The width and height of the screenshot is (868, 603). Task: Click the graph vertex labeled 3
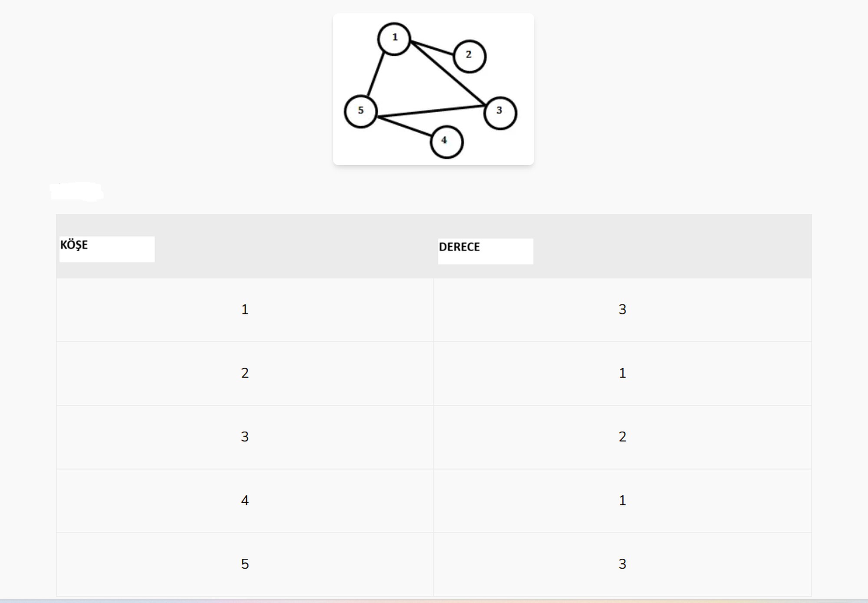click(500, 113)
